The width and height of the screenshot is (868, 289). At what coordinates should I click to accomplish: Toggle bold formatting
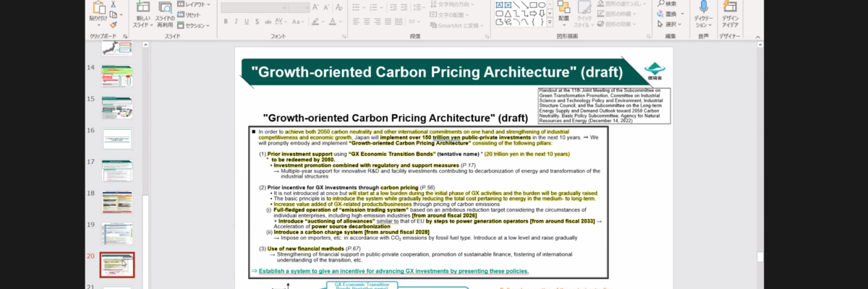pos(226,22)
